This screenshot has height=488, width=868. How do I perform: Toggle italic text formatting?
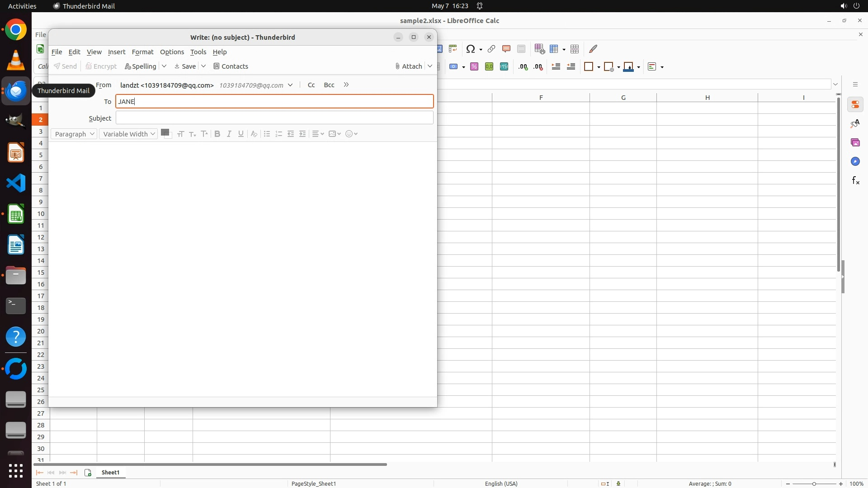(229, 134)
